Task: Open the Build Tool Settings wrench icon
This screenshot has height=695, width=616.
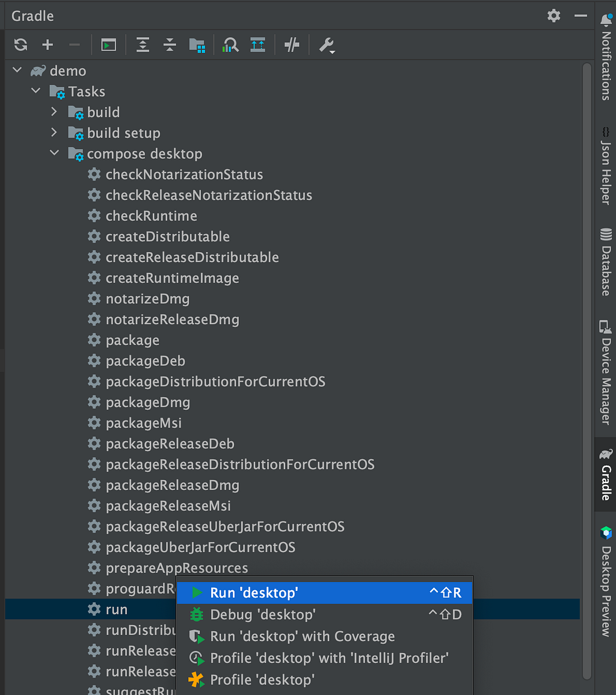Action: point(327,45)
